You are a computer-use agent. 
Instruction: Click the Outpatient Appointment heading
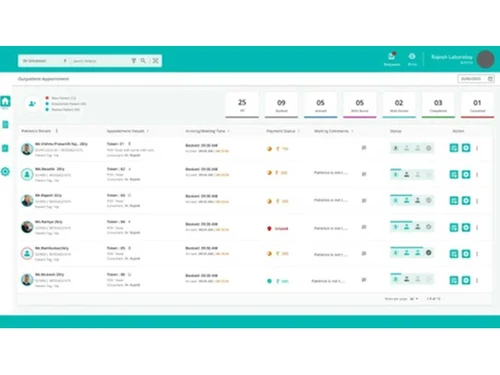(43, 79)
